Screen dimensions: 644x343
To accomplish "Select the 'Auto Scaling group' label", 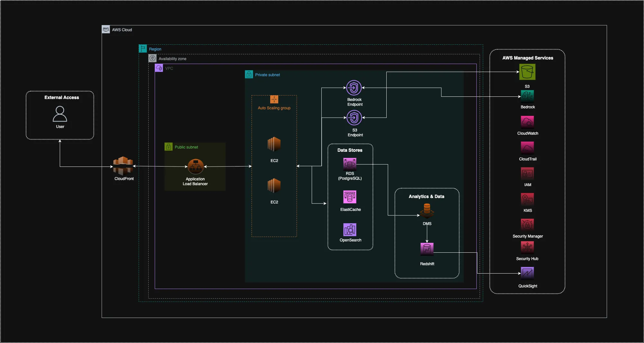I will point(274,108).
